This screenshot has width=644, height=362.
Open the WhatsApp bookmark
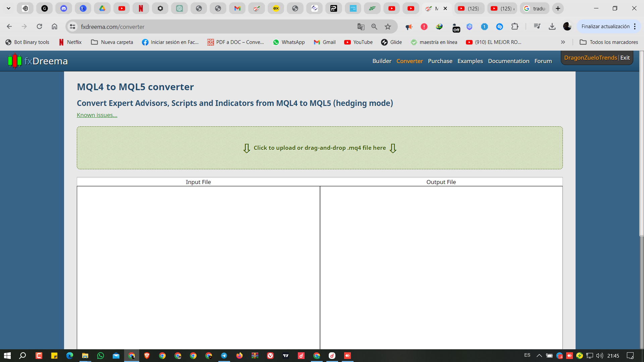pyautogui.click(x=289, y=42)
